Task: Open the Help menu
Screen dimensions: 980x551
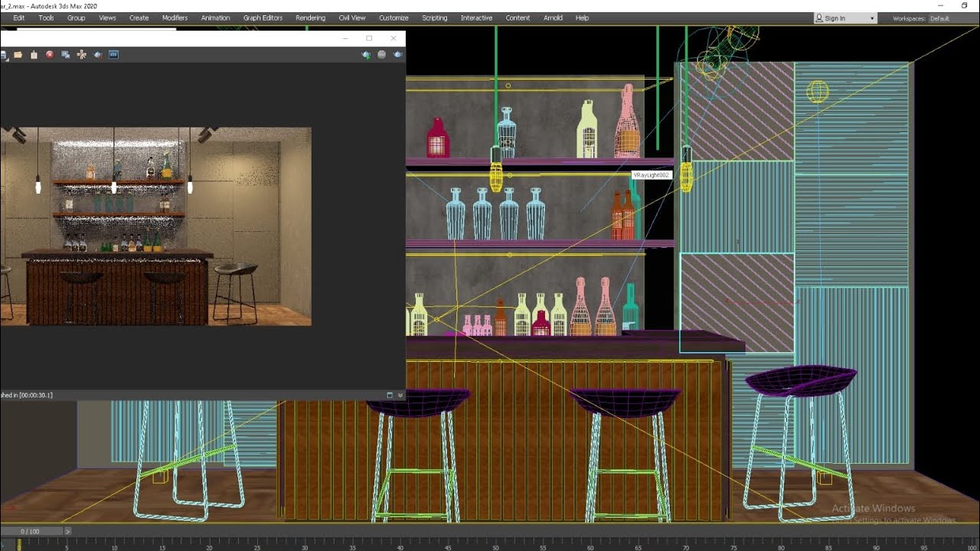Action: tap(582, 18)
